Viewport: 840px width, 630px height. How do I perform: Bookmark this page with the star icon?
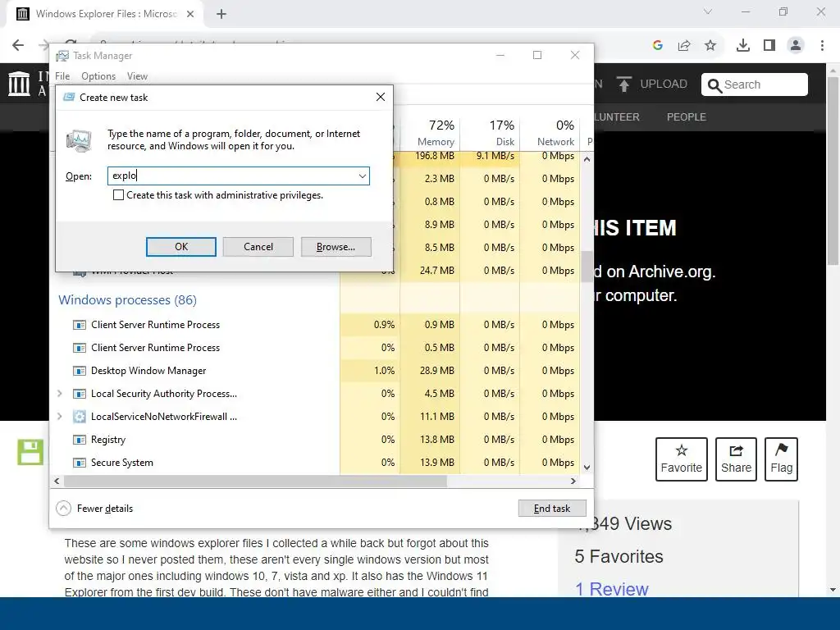(710, 46)
